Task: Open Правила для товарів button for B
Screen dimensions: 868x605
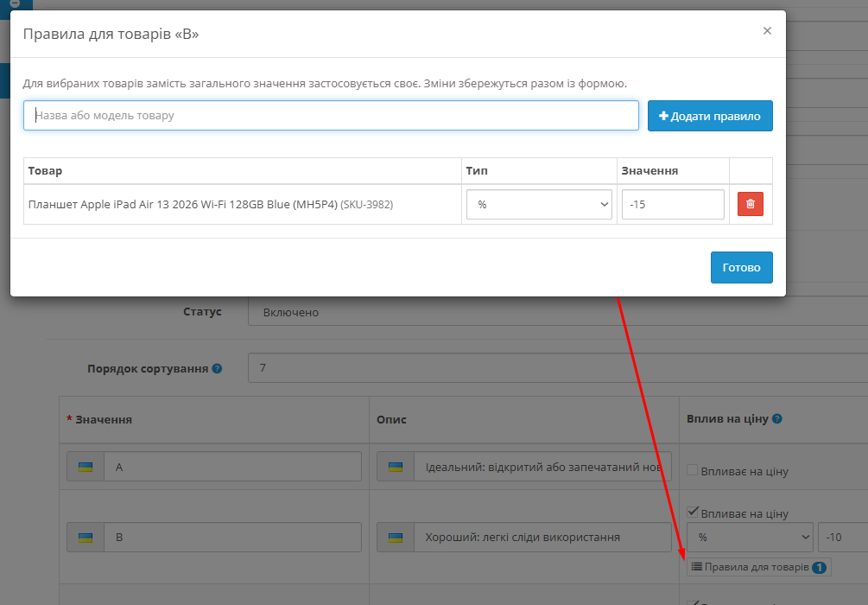Action: (x=759, y=567)
